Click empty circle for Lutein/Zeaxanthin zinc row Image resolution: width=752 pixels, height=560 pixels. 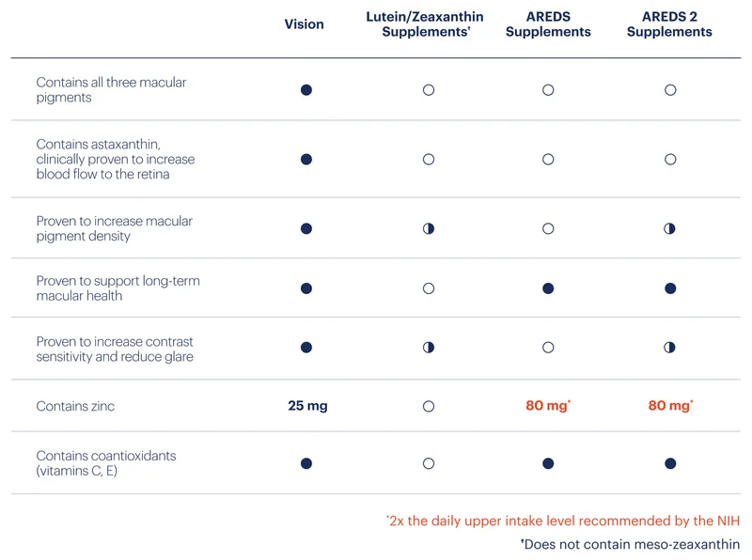click(429, 407)
